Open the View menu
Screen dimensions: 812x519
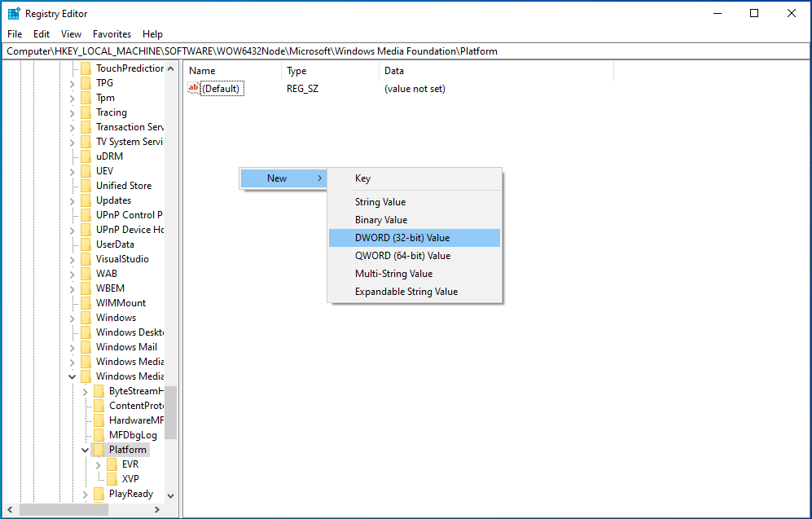coord(71,34)
